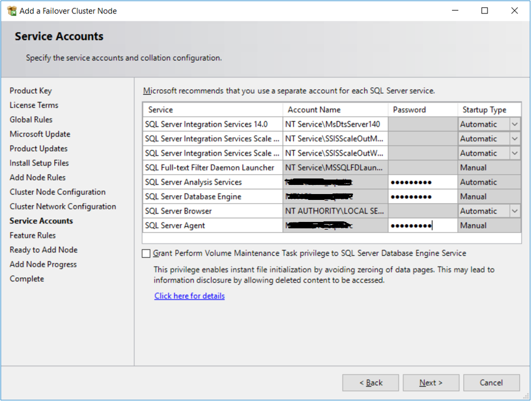Screen dimensions: 532x402
Task: Click Manual startup type for Database Engine
Action: 489,197
